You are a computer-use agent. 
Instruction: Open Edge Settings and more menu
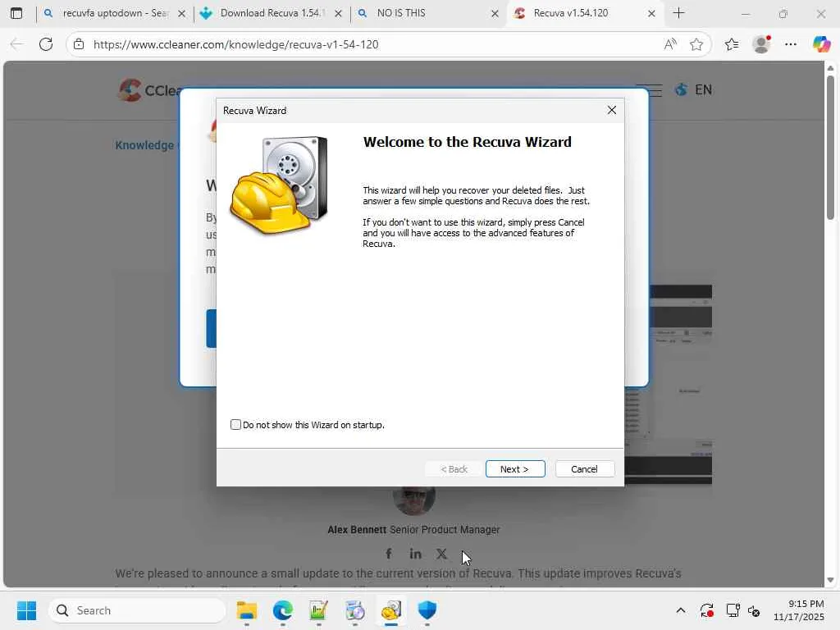pyautogui.click(x=791, y=44)
